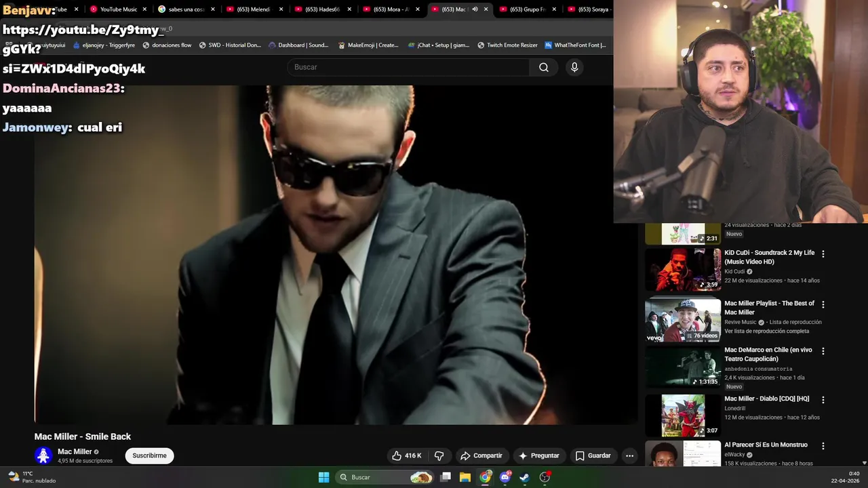
Task: Open options menu for Mac Miller - Diablo
Action: (x=823, y=400)
